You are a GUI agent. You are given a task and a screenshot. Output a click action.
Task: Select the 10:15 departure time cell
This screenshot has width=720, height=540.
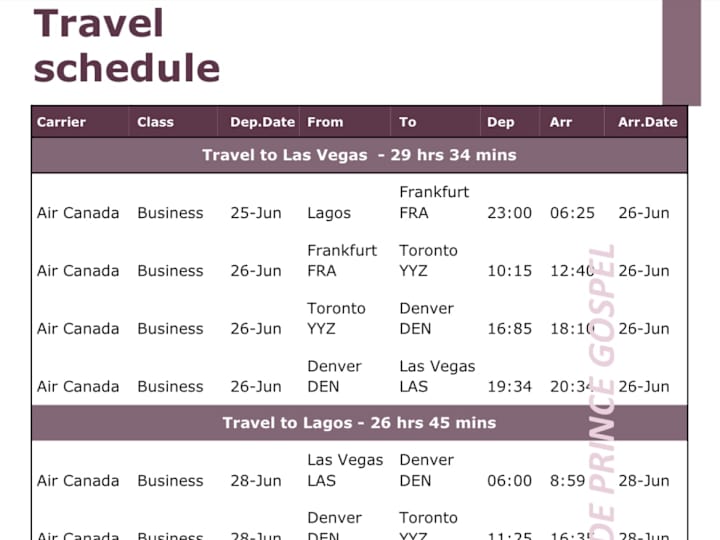(x=509, y=271)
